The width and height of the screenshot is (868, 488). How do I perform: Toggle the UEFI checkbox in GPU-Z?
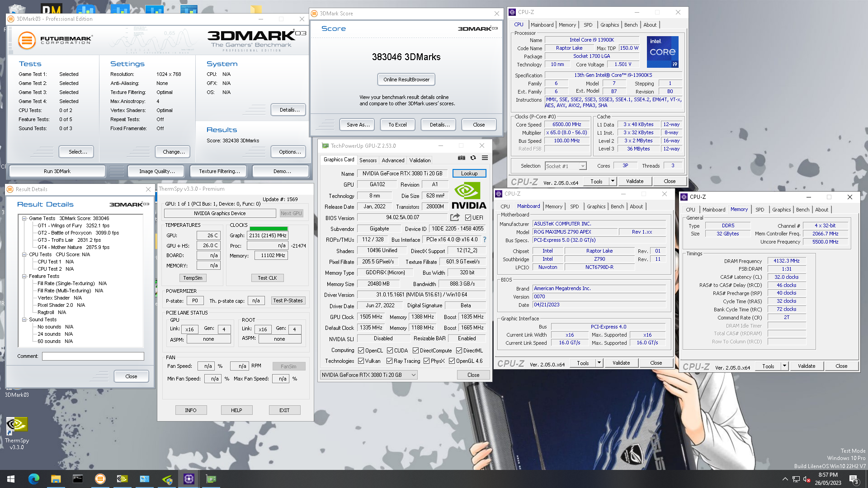tap(468, 217)
